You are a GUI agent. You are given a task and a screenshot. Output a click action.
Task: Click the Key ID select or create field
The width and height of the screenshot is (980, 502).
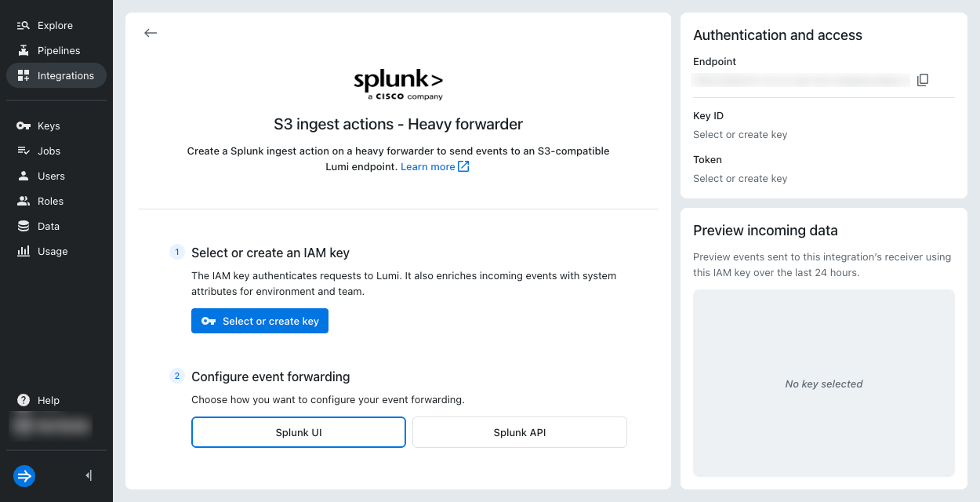pos(740,134)
